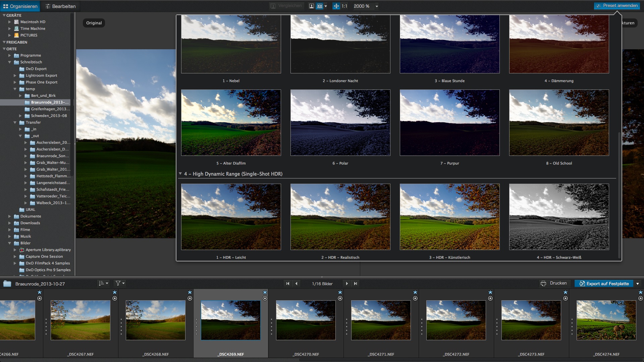Click the fit-to-screen move icon
Screen dimensions: 644x362
[x=336, y=6]
